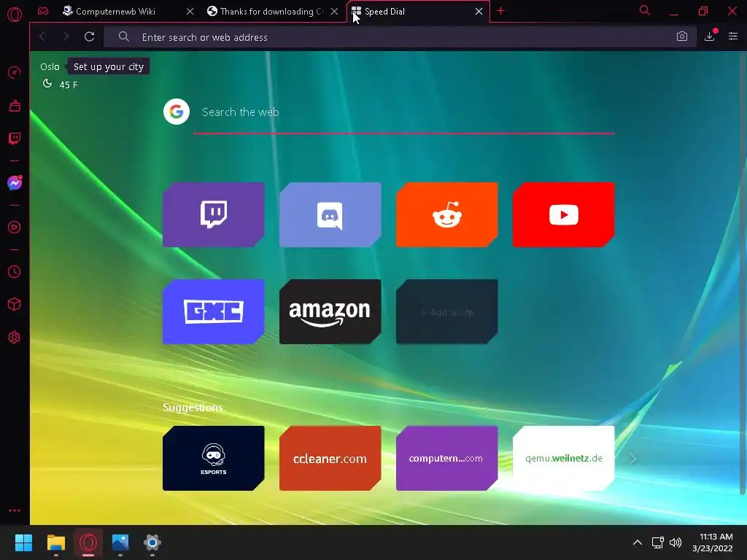Screen dimensions: 747x560
Task: Click the Search the web field
Action: (404, 112)
